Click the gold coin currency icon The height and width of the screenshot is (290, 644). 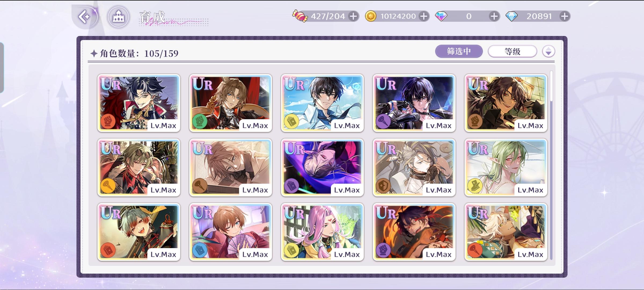tap(371, 16)
